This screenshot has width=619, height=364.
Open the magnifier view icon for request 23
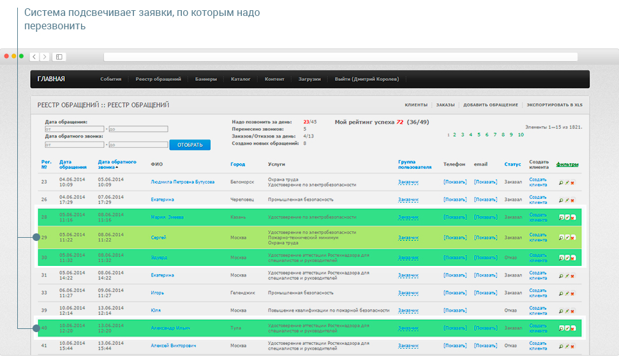pos(561,182)
